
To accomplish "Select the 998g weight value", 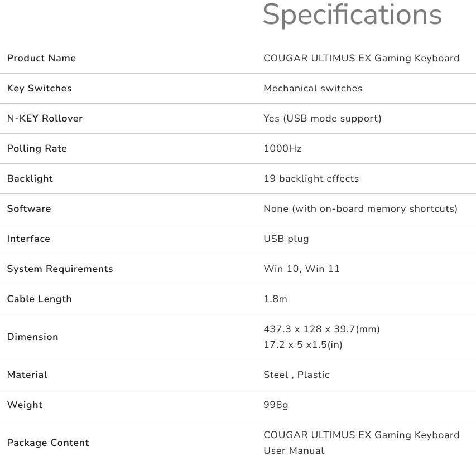I will tap(276, 405).
